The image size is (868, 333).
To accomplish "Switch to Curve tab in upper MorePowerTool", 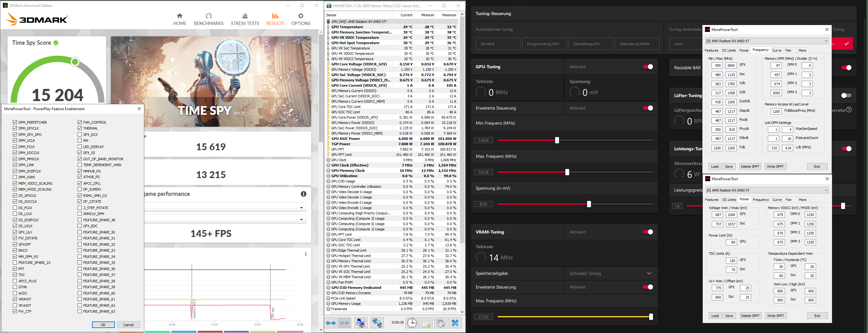I will [x=777, y=50].
